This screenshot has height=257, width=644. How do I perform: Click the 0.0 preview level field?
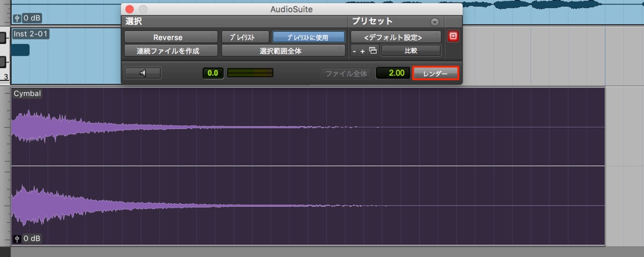(213, 73)
